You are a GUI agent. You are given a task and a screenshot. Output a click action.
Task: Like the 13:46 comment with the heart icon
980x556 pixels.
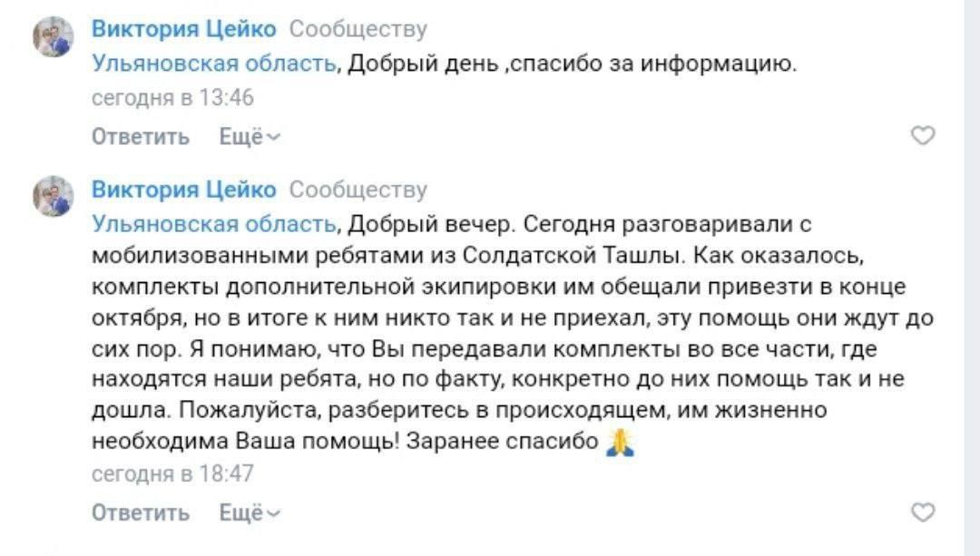coord(922,136)
